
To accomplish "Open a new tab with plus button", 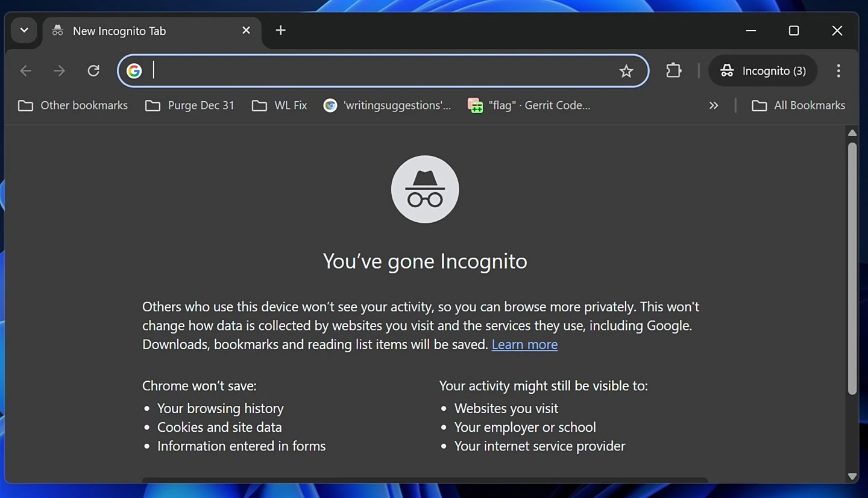I will click(x=280, y=30).
